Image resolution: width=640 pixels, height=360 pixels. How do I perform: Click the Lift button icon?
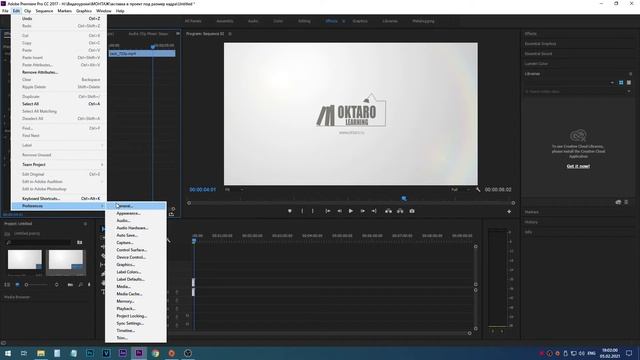point(389,211)
